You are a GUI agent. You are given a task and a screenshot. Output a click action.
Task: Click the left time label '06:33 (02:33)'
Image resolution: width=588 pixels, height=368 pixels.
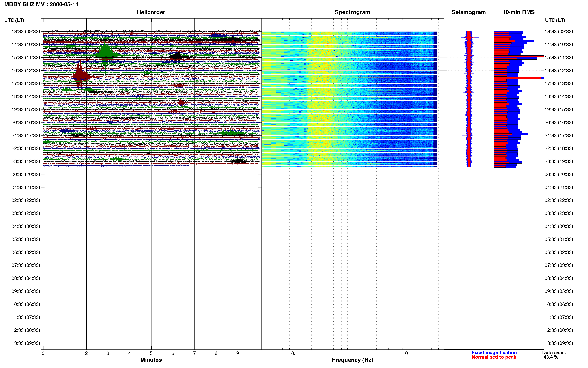tap(26, 252)
